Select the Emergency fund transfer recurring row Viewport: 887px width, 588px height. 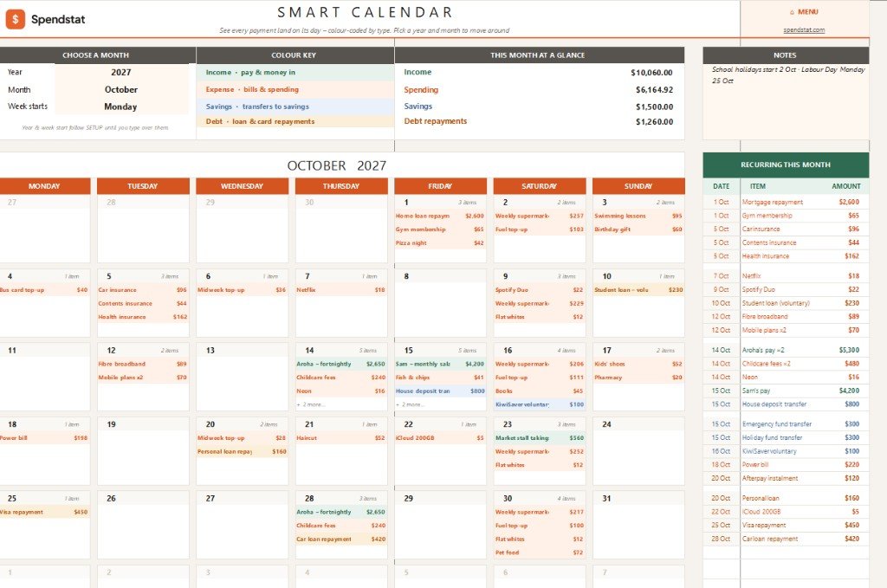(786, 424)
